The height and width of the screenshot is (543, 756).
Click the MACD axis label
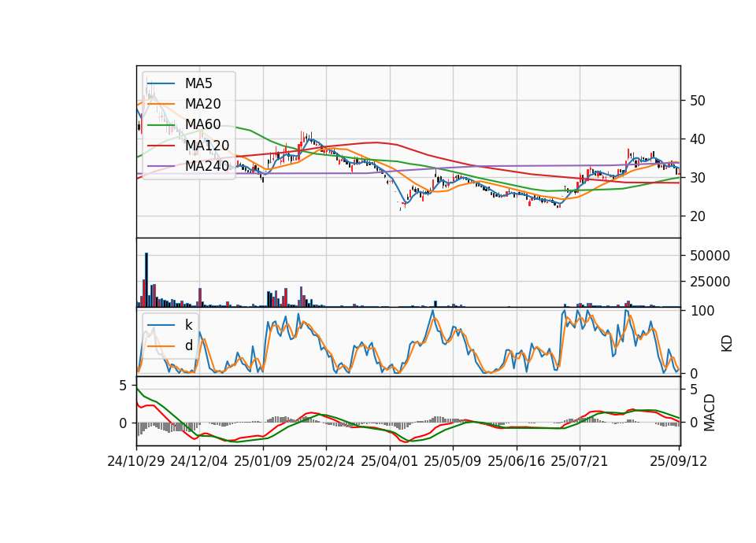point(709,412)
